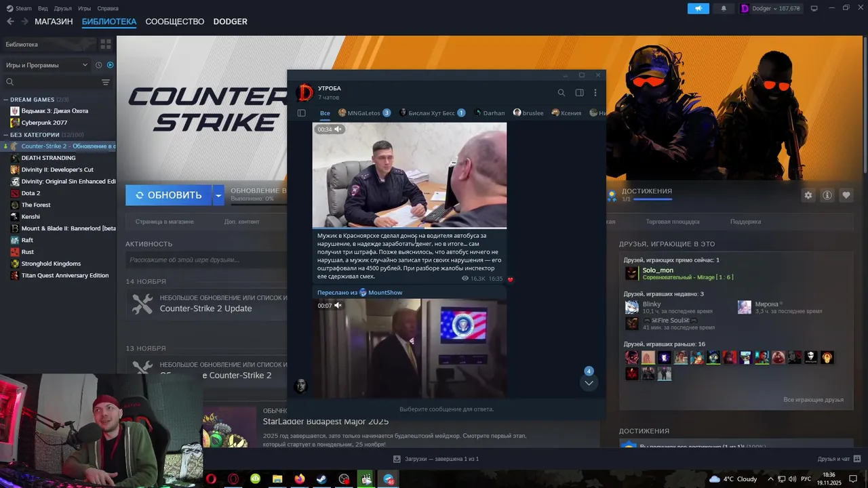Toggle Telegram chat list sidebar icon
This screenshot has height=488, width=868.
pyautogui.click(x=302, y=113)
